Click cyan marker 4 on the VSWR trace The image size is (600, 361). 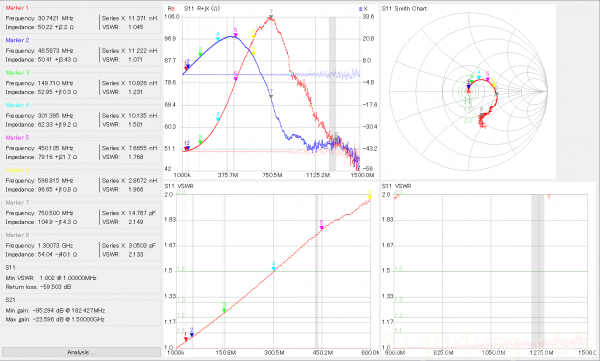pyautogui.click(x=274, y=269)
